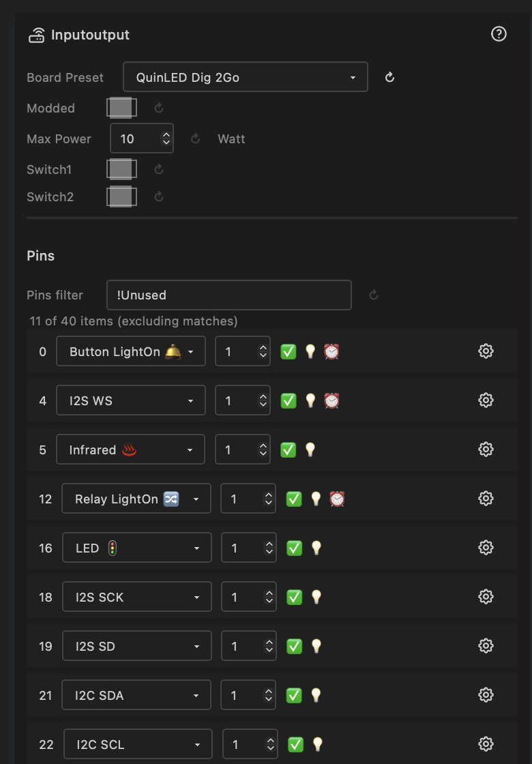Reset the Max Power value
The image size is (532, 764).
pos(195,139)
